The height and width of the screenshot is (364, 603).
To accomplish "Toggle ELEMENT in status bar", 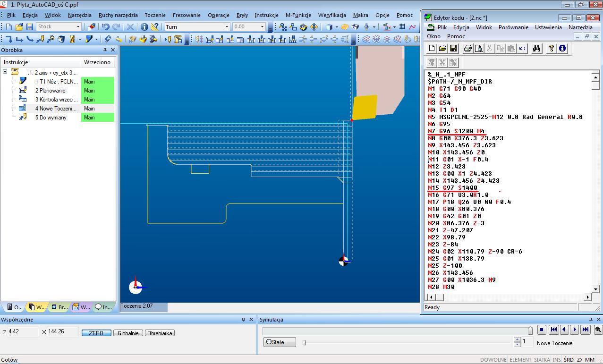I will 520,360.
